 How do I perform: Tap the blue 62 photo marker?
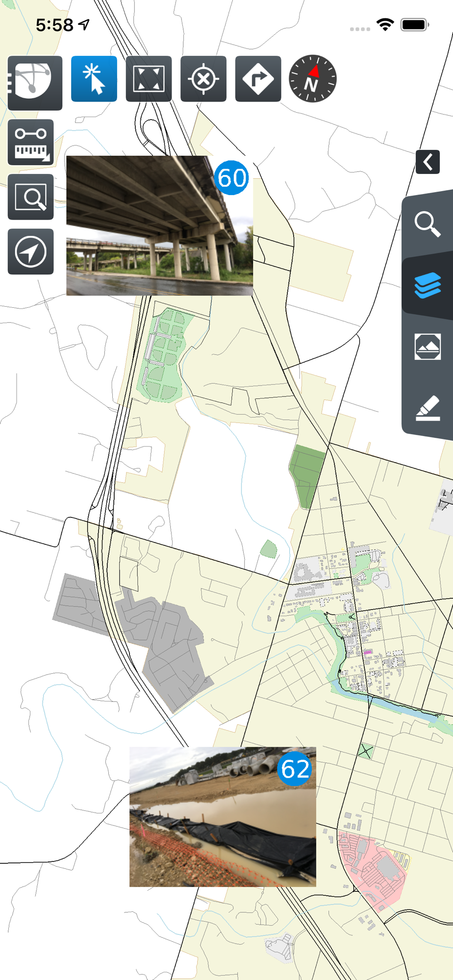[295, 768]
